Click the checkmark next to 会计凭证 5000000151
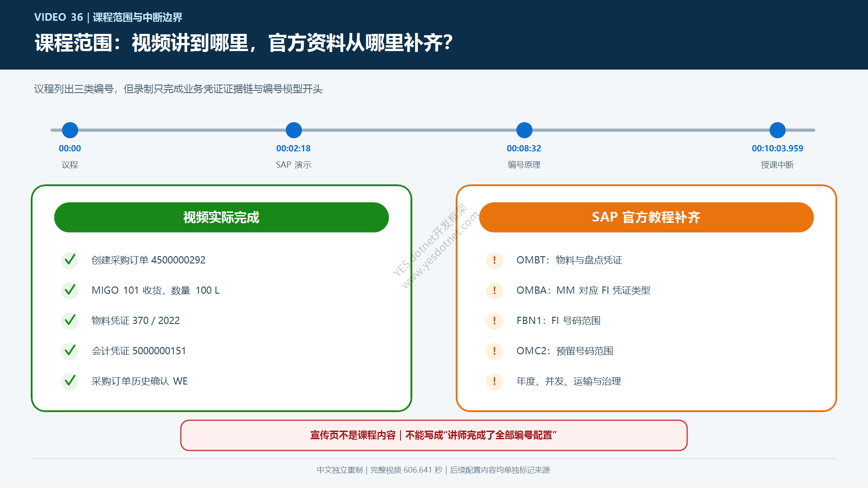 click(x=70, y=351)
